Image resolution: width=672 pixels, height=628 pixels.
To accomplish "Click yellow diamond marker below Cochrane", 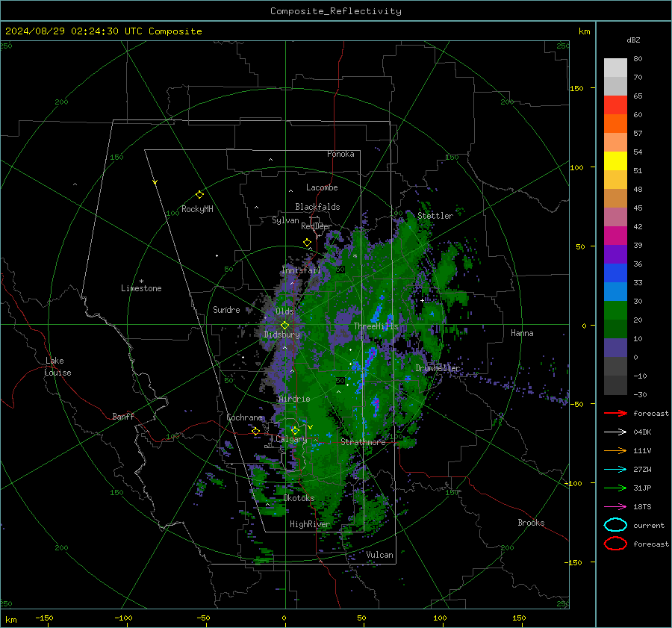I will point(256,431).
